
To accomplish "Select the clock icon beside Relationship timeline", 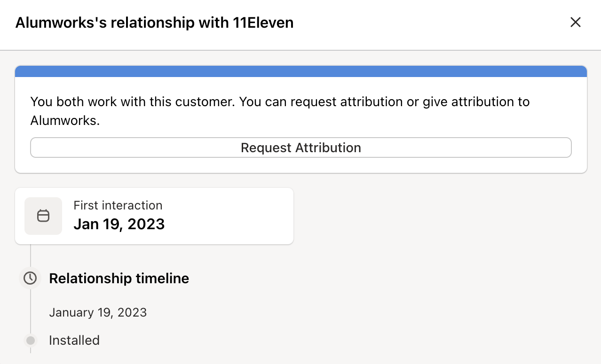I will click(x=30, y=278).
